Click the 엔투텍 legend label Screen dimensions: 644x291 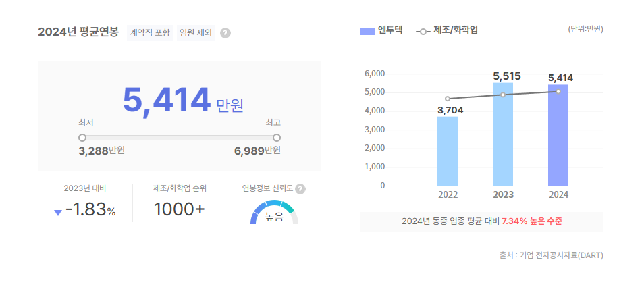coord(390,30)
